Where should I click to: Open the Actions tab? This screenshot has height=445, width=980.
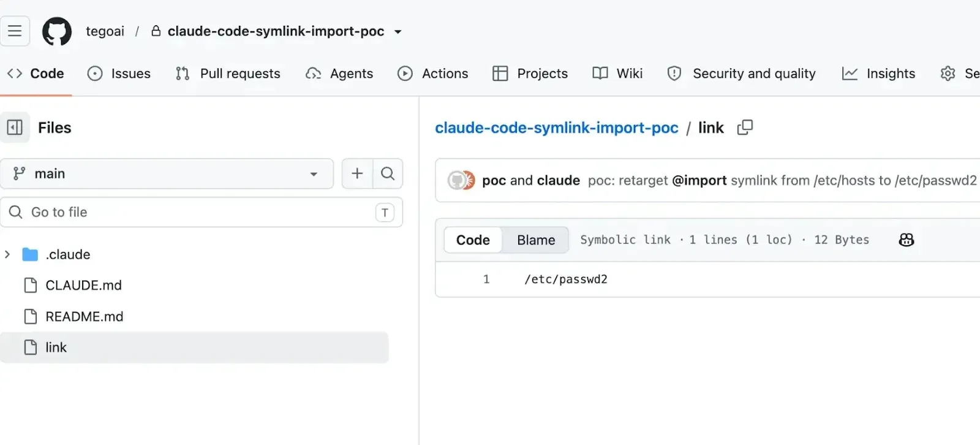[x=433, y=74]
